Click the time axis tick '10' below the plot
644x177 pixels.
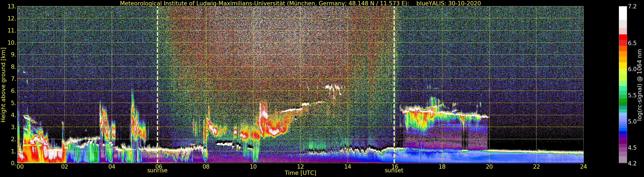pos(253,166)
